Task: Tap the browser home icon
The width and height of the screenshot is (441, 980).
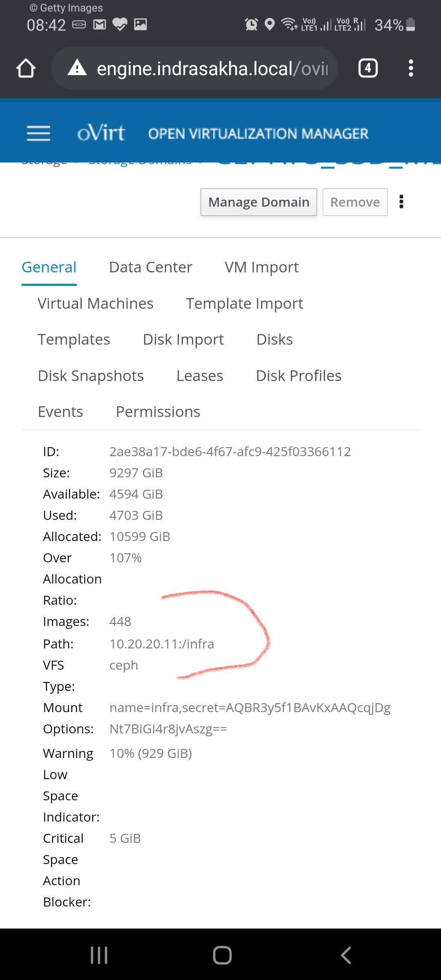Action: pos(26,68)
